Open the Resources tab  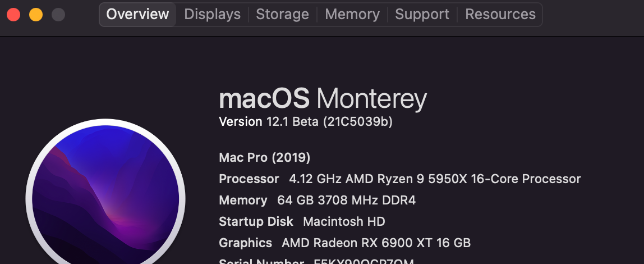(x=500, y=15)
